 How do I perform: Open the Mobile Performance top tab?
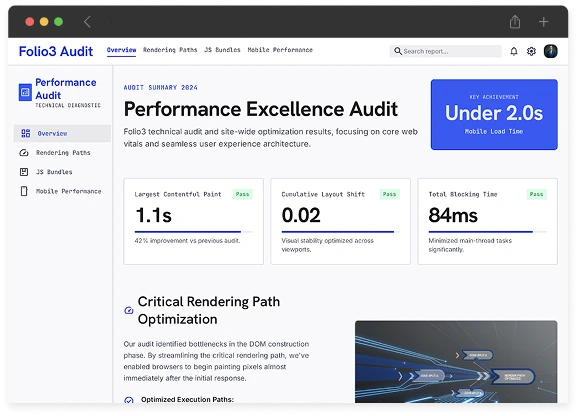coord(280,50)
